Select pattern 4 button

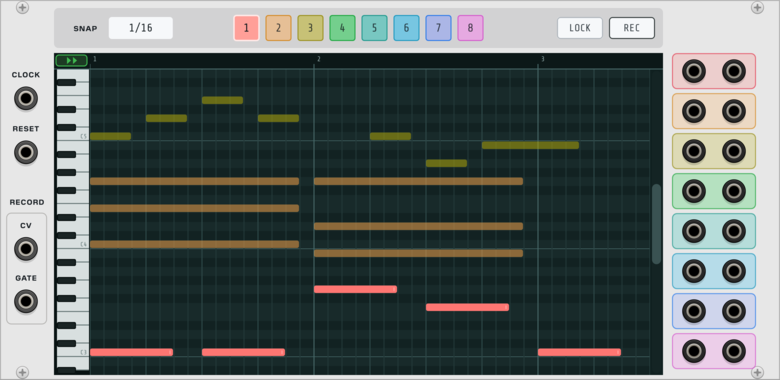pyautogui.click(x=342, y=28)
